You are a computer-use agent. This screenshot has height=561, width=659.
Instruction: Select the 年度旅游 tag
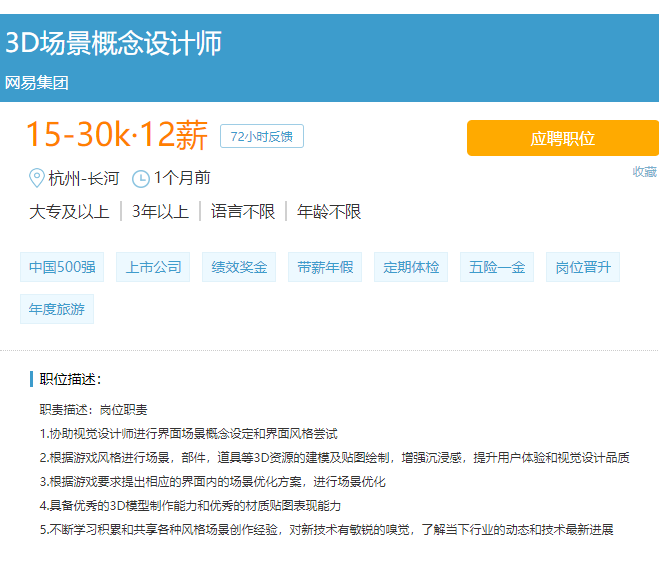(x=57, y=309)
